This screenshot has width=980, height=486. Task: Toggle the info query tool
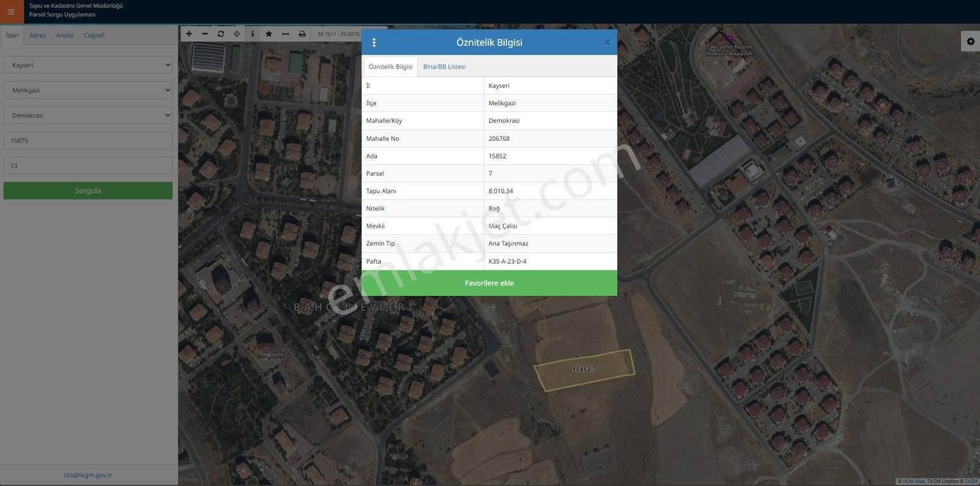point(252,34)
